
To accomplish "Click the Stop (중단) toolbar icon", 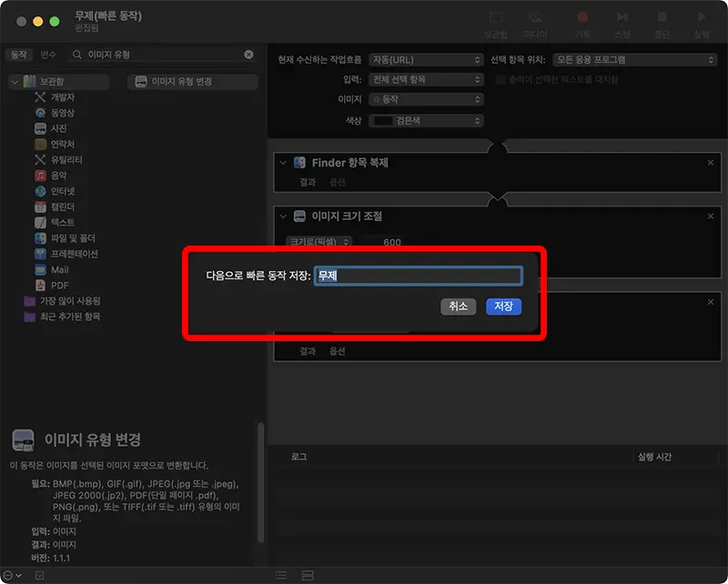I will click(659, 16).
